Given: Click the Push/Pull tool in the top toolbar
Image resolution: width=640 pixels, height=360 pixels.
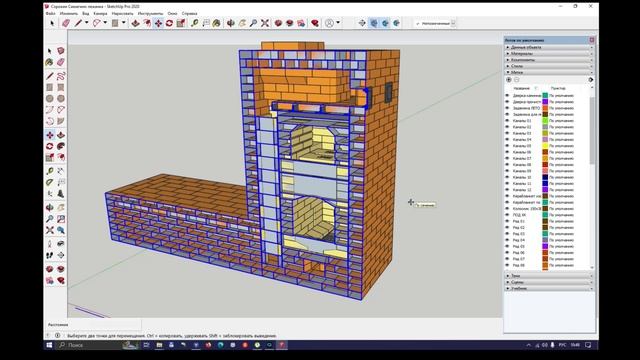Looking at the screenshot, I should click(136, 23).
